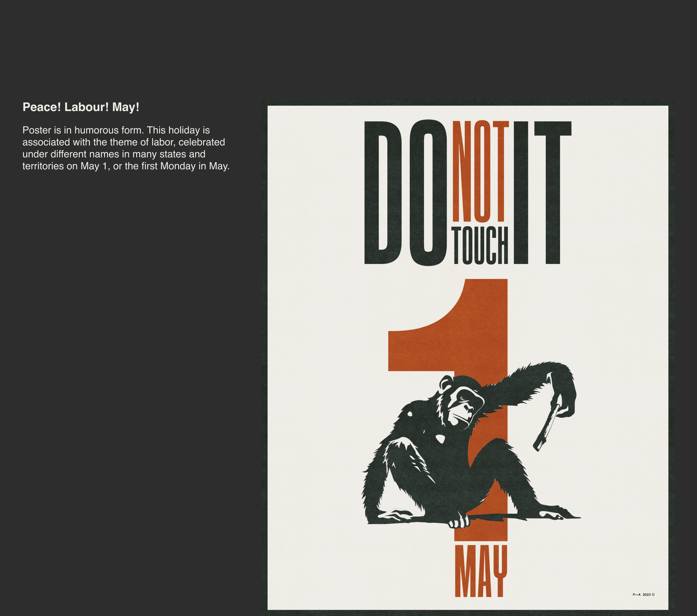Click the "P--A 2023 ©" credit line

[643, 595]
